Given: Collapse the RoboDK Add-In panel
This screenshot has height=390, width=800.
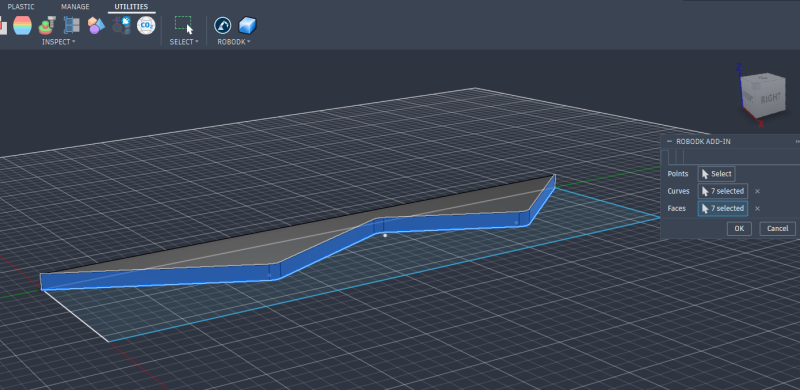Looking at the screenshot, I should (x=669, y=141).
